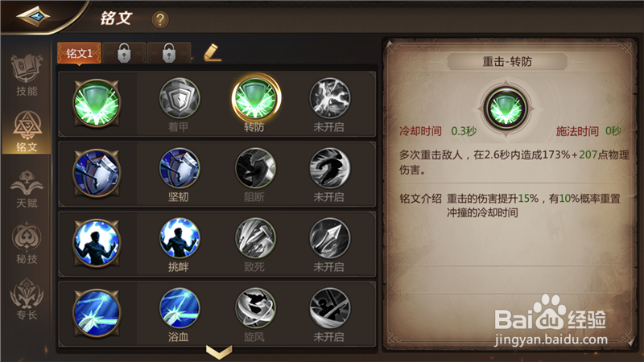Open the 天赋 sidebar section
Screen dimensions: 644x362
pyautogui.click(x=27, y=188)
